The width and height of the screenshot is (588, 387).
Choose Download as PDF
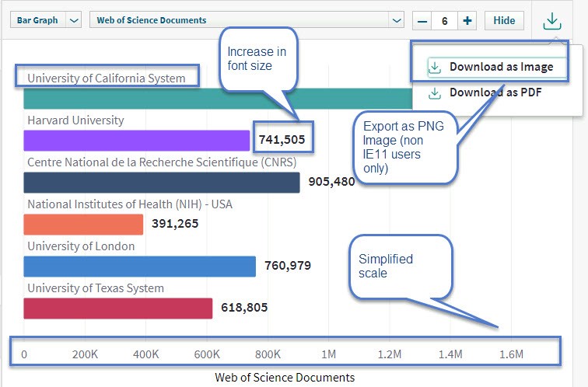point(495,92)
